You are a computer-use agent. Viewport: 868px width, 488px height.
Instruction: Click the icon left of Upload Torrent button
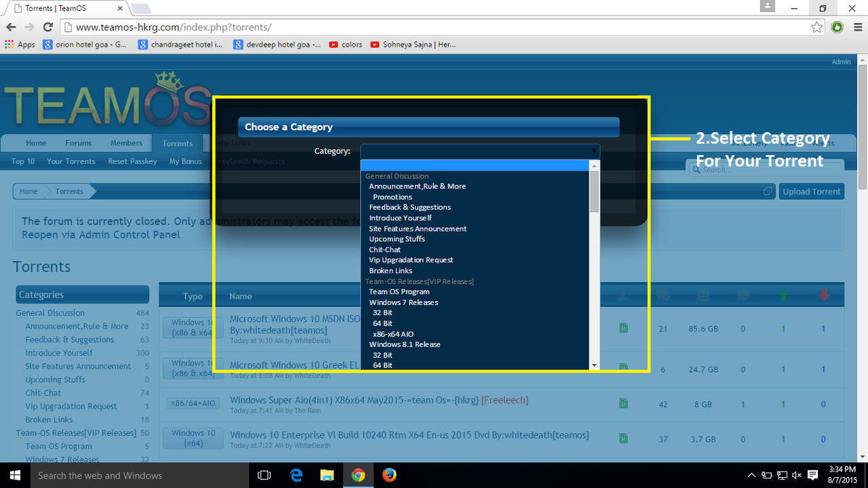click(x=768, y=191)
